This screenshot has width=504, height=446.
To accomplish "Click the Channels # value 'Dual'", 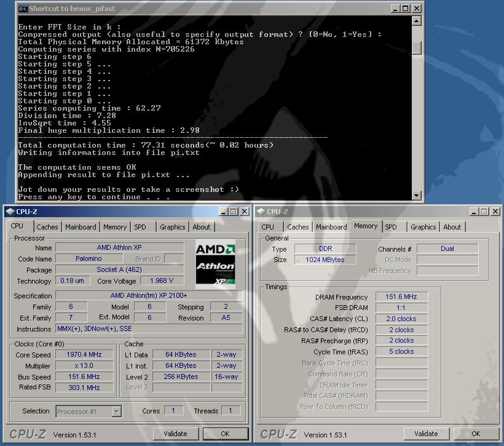I will click(x=447, y=249).
